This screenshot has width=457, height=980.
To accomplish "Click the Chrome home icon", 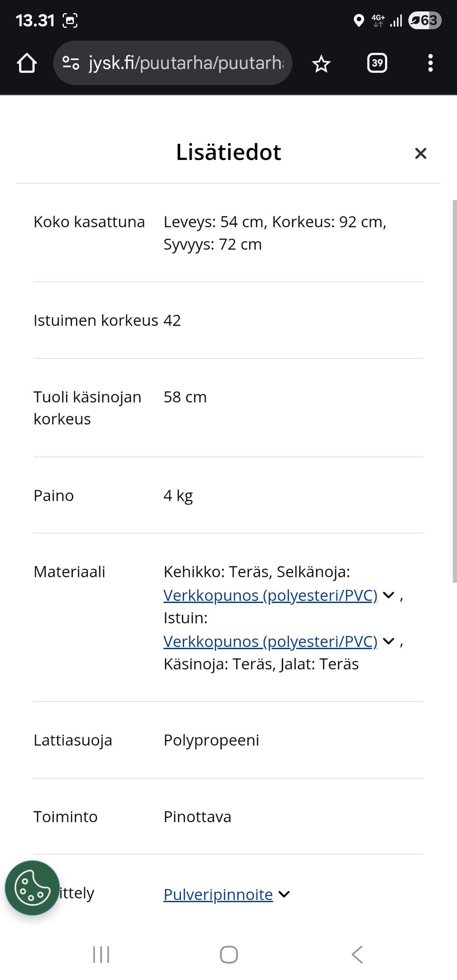I will (27, 62).
